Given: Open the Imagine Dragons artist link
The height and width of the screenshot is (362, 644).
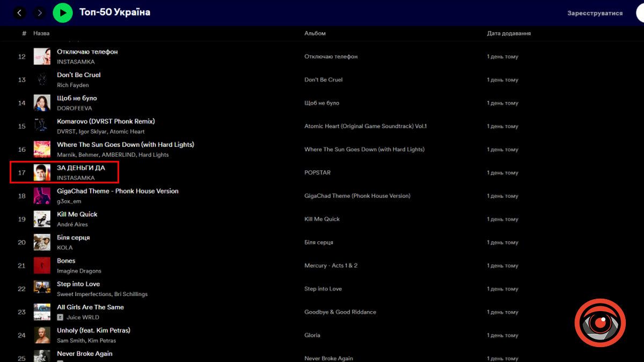Looking at the screenshot, I should point(79,271).
